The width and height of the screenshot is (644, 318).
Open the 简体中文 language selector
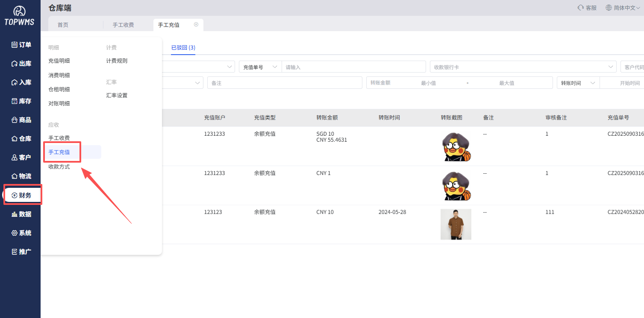tap(623, 7)
